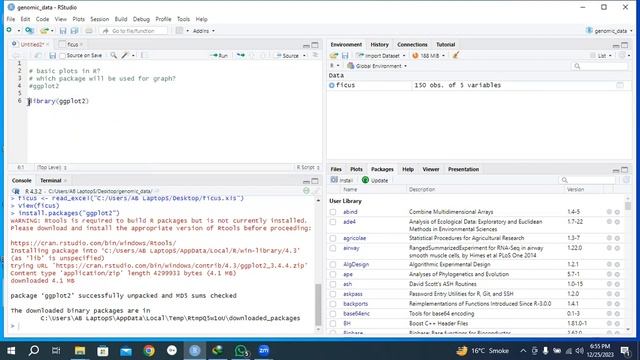This screenshot has height=360, width=640.
Task: Click the workspace panes layout icon
Action: (179, 31)
